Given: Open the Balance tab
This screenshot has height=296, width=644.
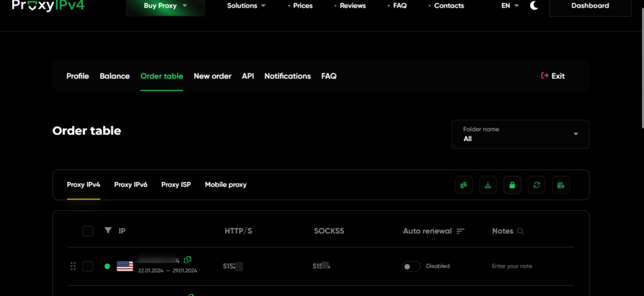Looking at the screenshot, I should click(x=114, y=76).
